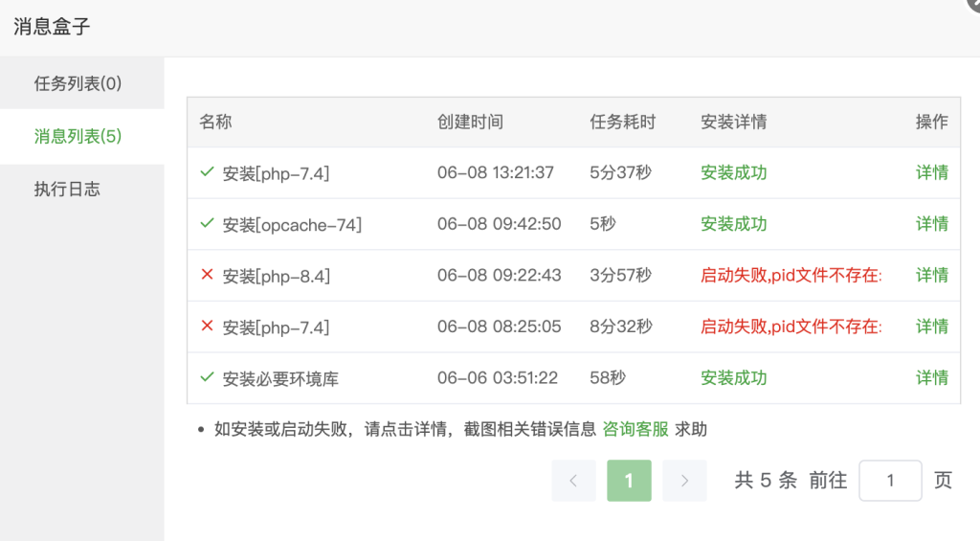The image size is (980, 541).
Task: Open 详情 for successful php-7.4 install
Action: coord(931,172)
